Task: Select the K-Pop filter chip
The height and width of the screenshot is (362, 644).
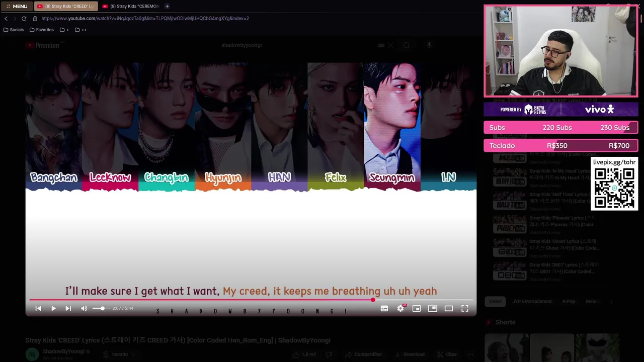Action: [x=569, y=301]
